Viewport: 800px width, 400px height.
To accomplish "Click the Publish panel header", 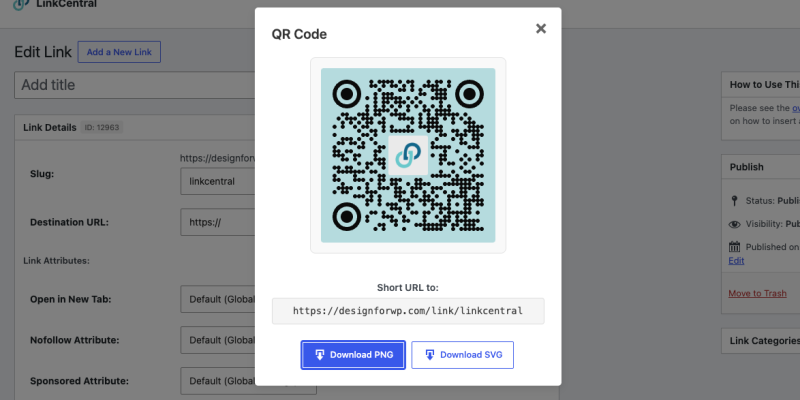I will coord(761,167).
